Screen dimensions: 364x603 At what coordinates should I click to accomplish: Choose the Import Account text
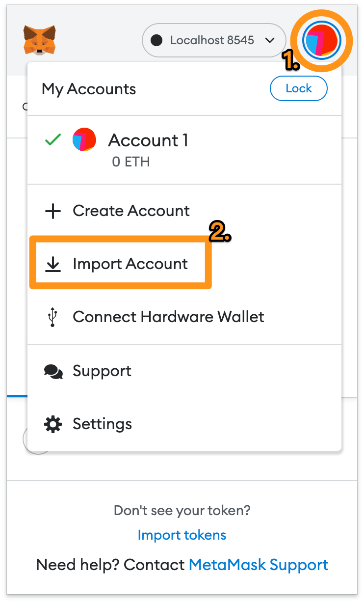[x=130, y=264]
